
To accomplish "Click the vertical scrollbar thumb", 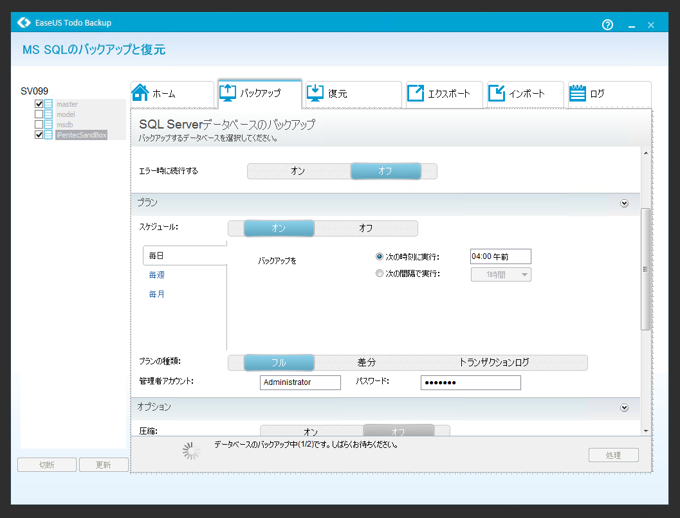I will pyautogui.click(x=646, y=269).
